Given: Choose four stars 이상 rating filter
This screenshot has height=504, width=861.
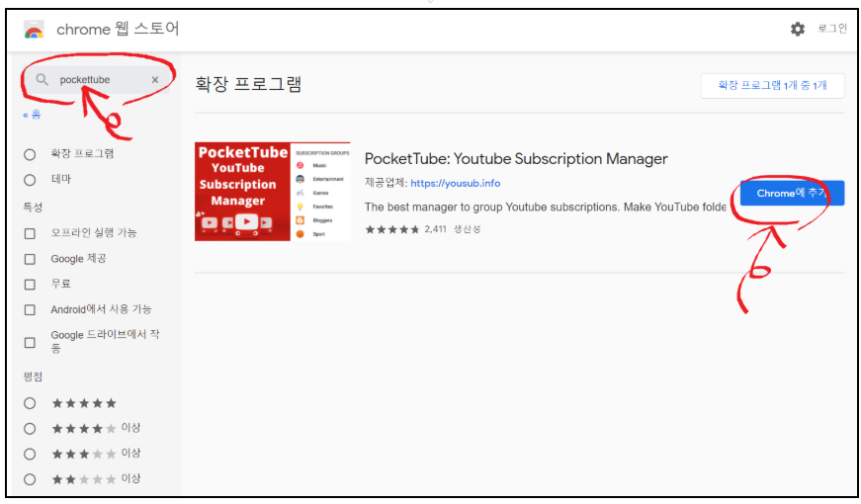Looking at the screenshot, I should point(30,429).
